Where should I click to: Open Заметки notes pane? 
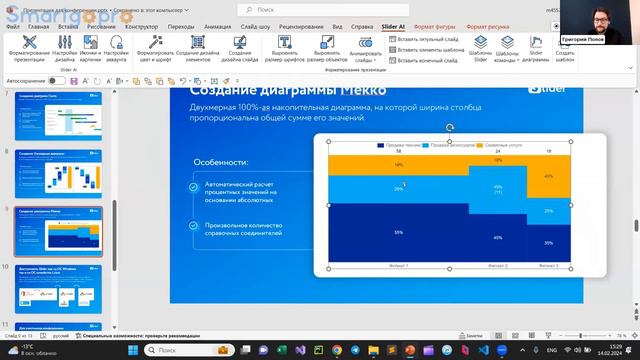471,336
